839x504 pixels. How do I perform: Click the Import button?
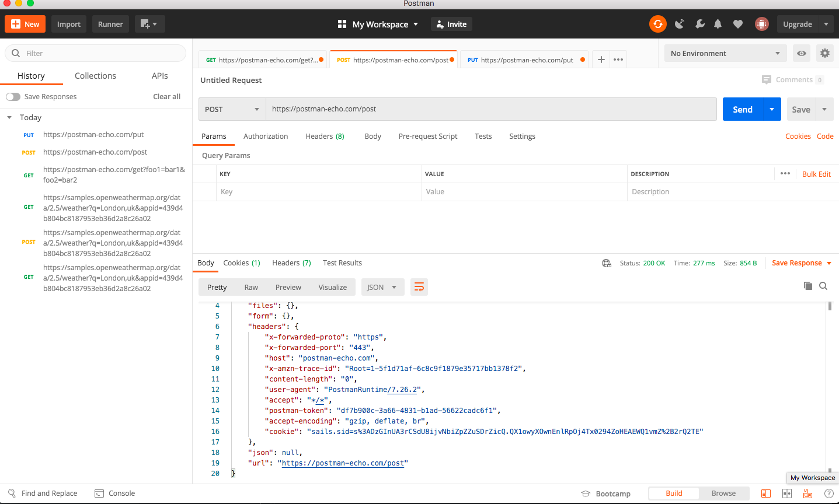[x=69, y=24]
